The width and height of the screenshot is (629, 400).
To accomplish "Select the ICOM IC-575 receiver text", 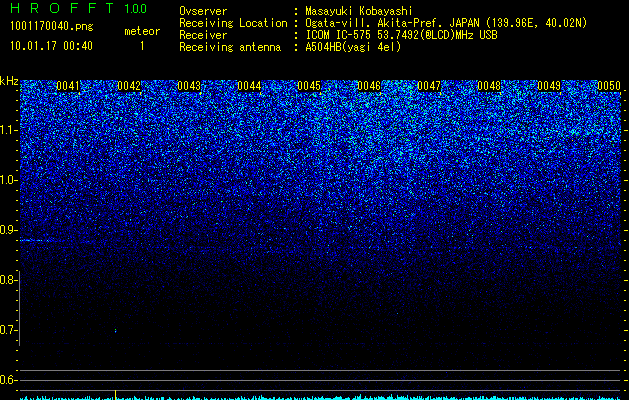I will 401,35.
